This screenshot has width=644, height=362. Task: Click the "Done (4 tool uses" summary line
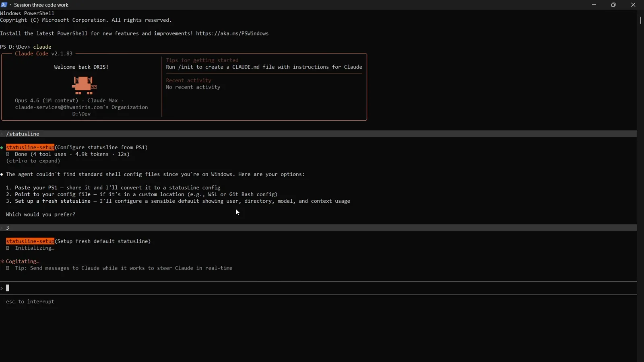click(72, 154)
